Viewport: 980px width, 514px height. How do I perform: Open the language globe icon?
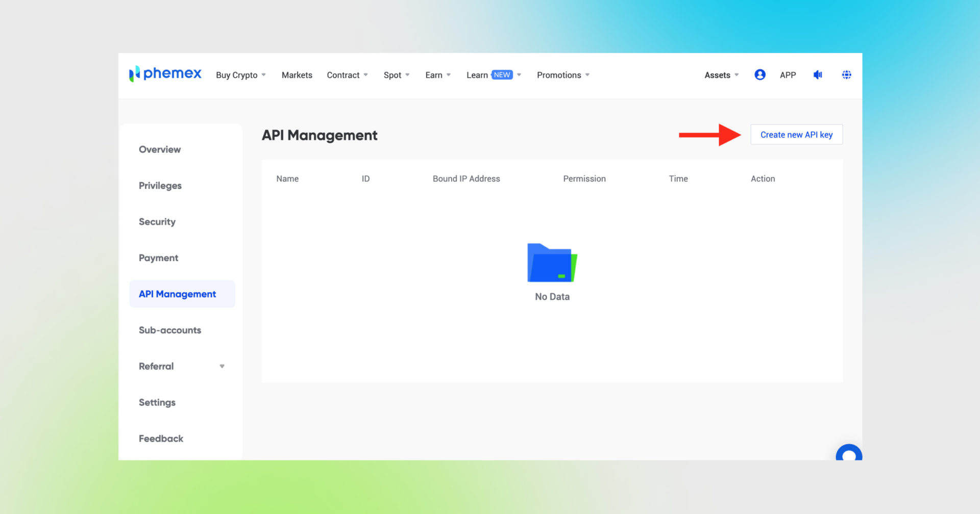846,75
